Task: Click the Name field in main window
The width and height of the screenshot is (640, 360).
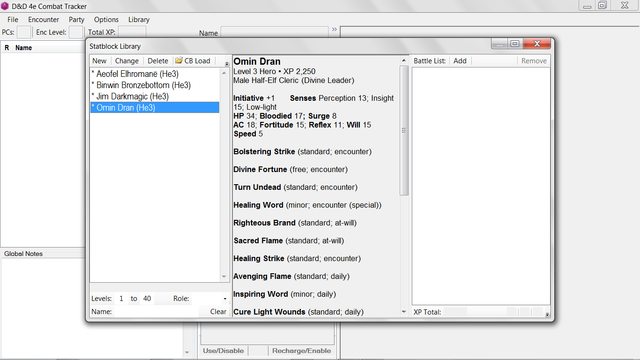Action: [274, 32]
